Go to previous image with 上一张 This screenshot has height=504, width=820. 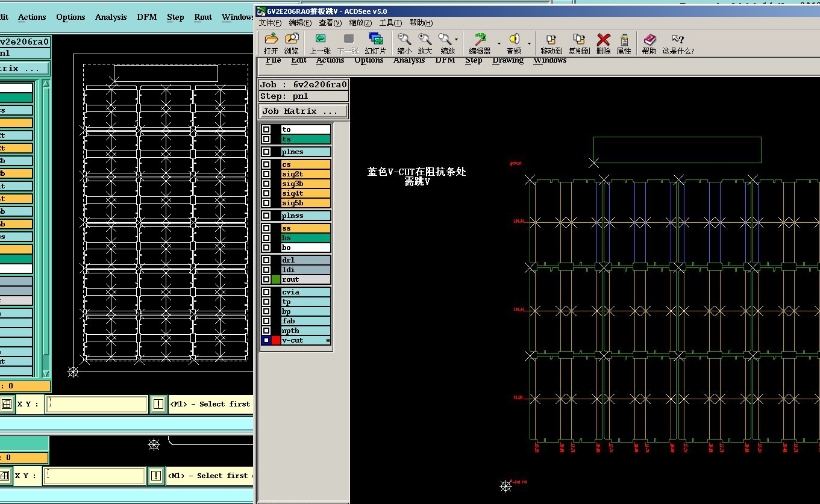coord(320,40)
